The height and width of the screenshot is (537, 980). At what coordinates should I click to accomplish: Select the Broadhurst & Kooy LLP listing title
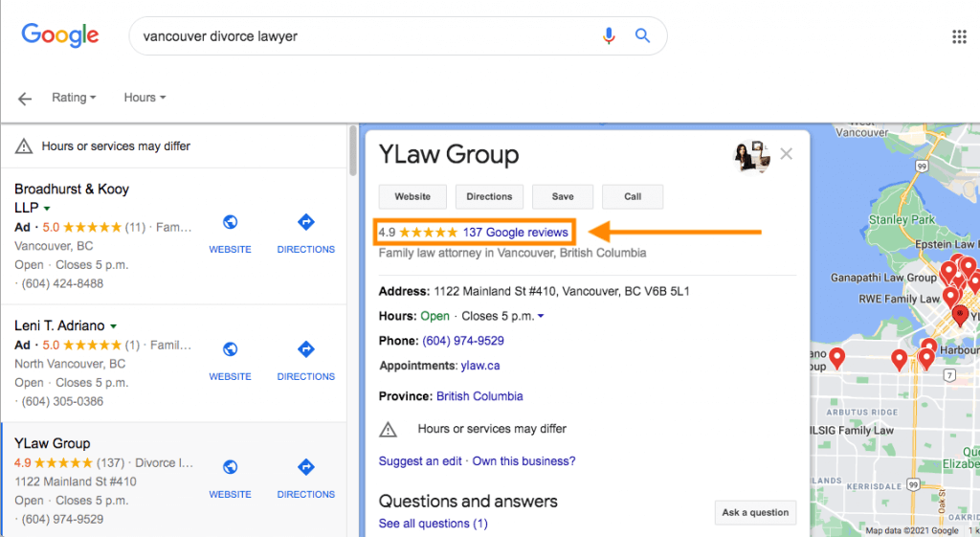pos(71,198)
